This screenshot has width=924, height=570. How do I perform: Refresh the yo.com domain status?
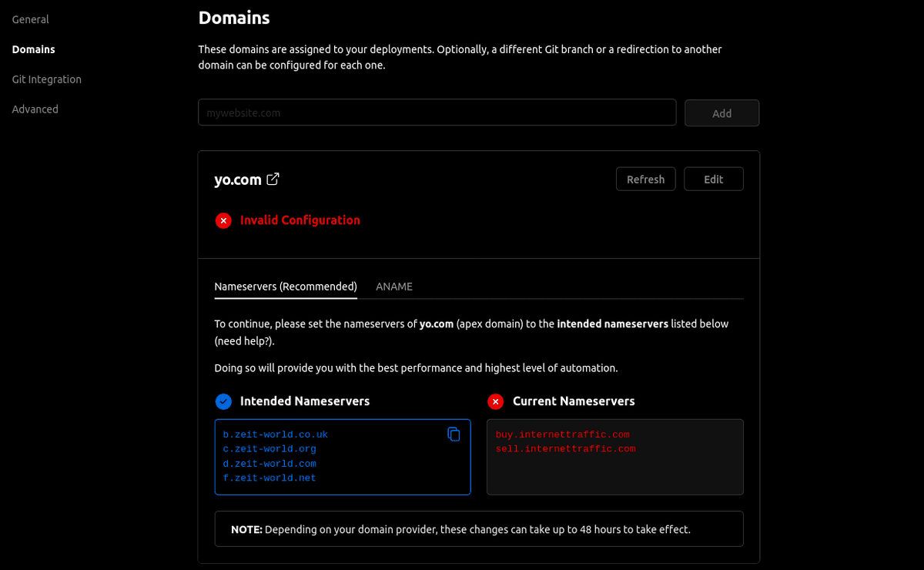645,179
